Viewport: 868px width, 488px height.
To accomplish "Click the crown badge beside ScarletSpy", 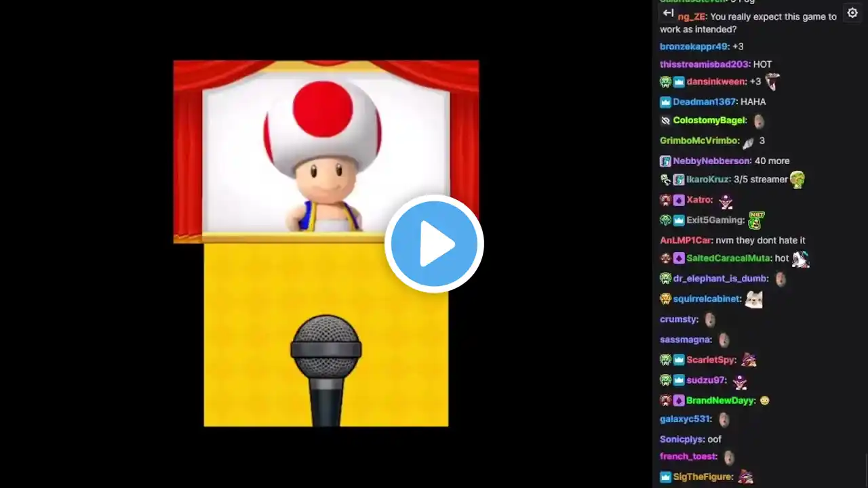I will click(x=679, y=360).
